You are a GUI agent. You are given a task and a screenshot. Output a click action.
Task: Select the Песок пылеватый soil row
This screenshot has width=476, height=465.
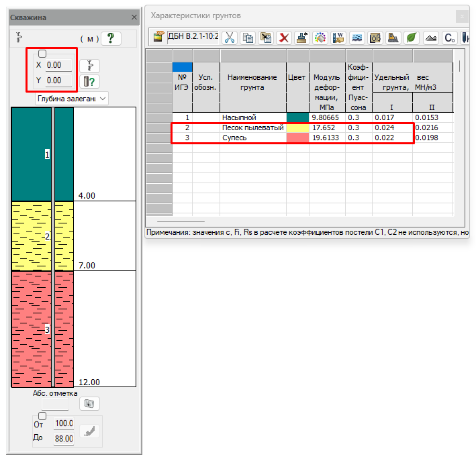coord(253,127)
